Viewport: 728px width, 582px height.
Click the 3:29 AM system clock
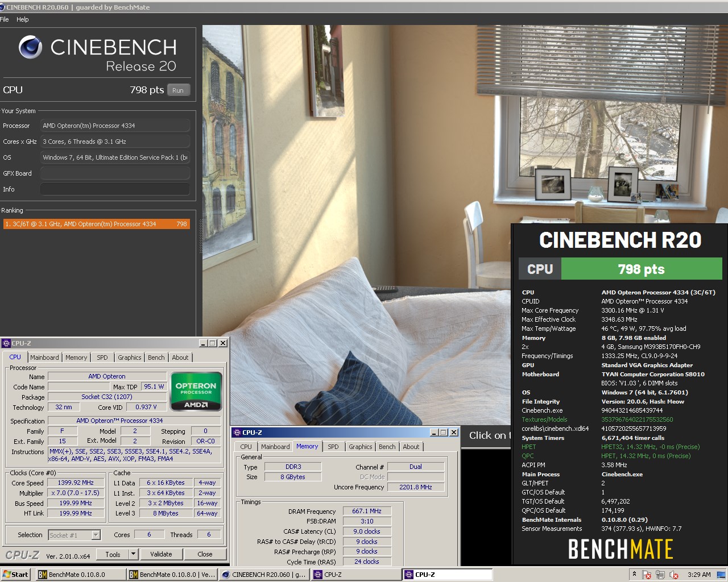[x=699, y=575]
